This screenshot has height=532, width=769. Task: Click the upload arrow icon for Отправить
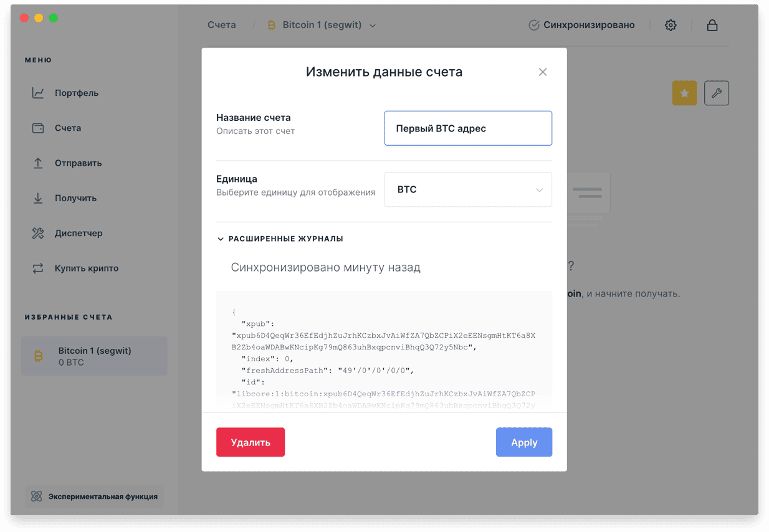coord(38,163)
